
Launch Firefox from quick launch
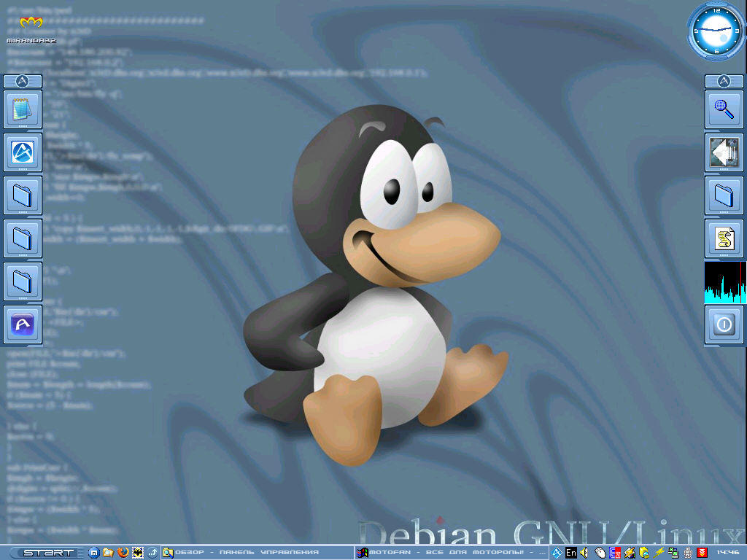(123, 553)
